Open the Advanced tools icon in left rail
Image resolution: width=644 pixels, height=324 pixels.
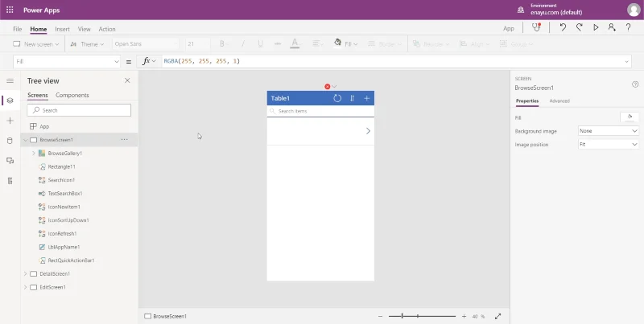(x=10, y=181)
